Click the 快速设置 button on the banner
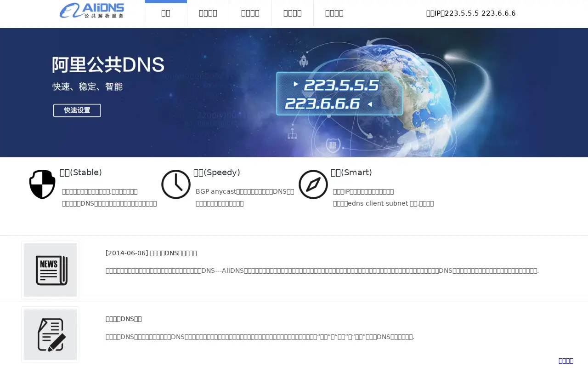The width and height of the screenshot is (588, 368). [x=77, y=110]
